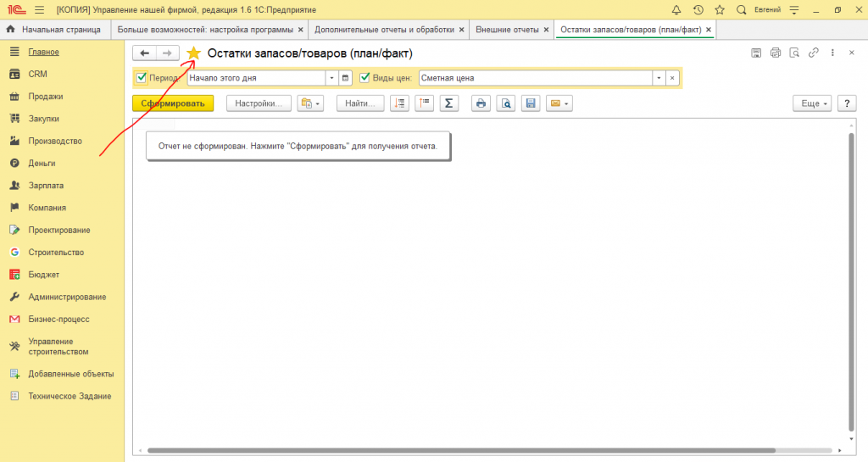Click the Период value input field
868x462 pixels.
[x=261, y=78]
